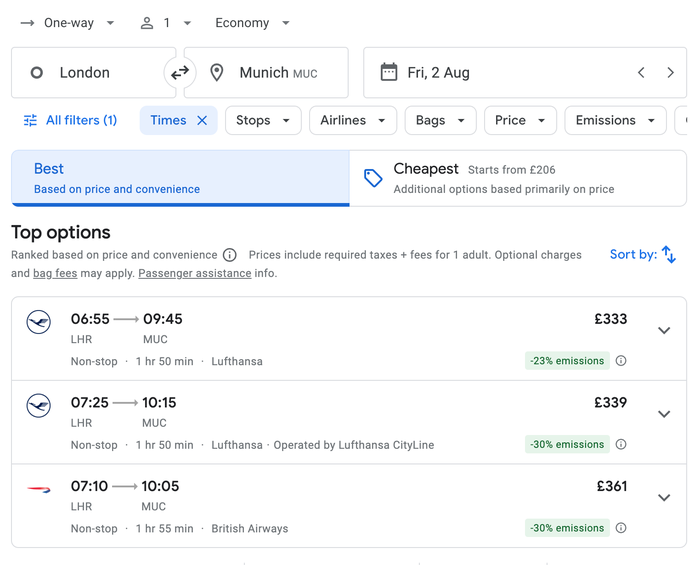Select the Best tab
The height and width of the screenshot is (565, 700).
(180, 179)
